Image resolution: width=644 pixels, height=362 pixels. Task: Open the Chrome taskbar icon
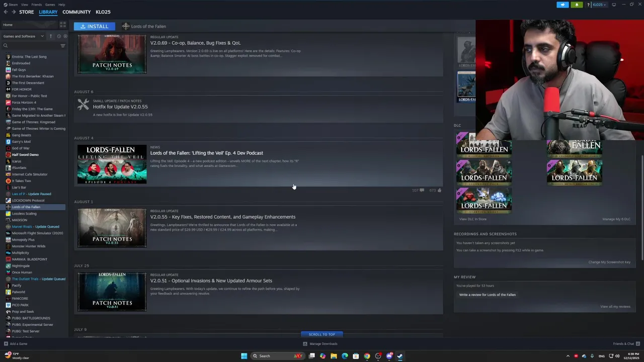[367, 356]
